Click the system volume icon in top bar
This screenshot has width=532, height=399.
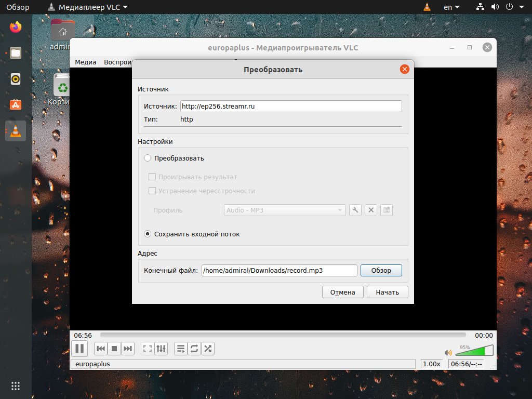[495, 7]
